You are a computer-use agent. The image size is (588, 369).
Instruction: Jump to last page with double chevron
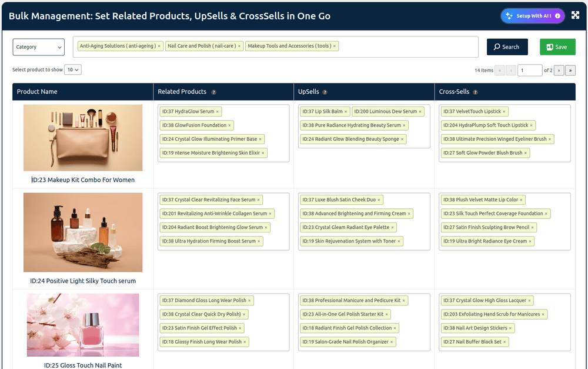click(570, 70)
